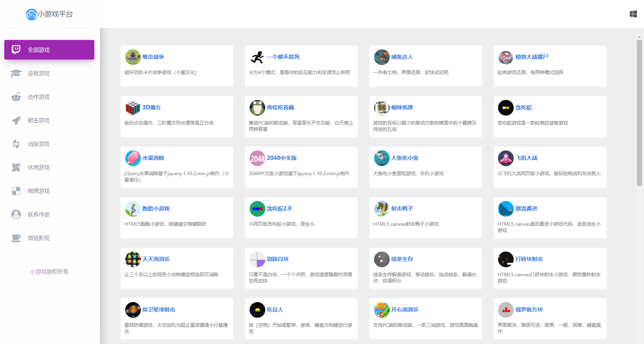This screenshot has height=344, width=644.
Task: Click the 俄罗斯方块 Tetris icon
Action: [505, 310]
